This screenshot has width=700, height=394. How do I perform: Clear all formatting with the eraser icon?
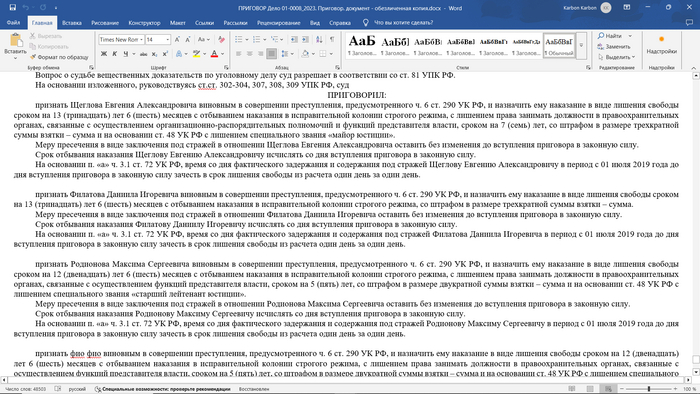click(x=221, y=40)
